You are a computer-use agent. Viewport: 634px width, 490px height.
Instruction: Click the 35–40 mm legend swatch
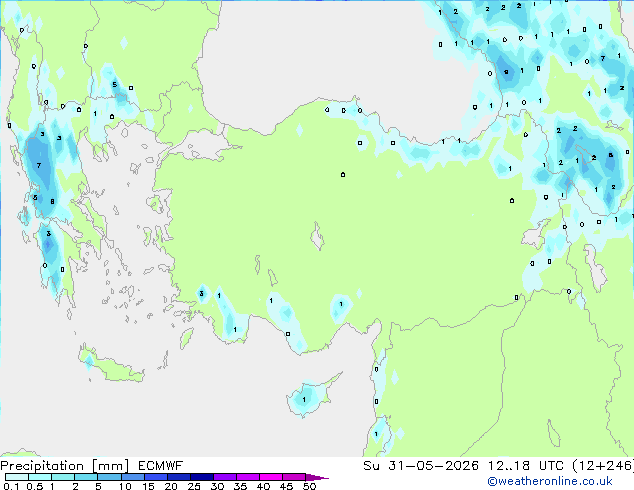pyautogui.click(x=247, y=477)
